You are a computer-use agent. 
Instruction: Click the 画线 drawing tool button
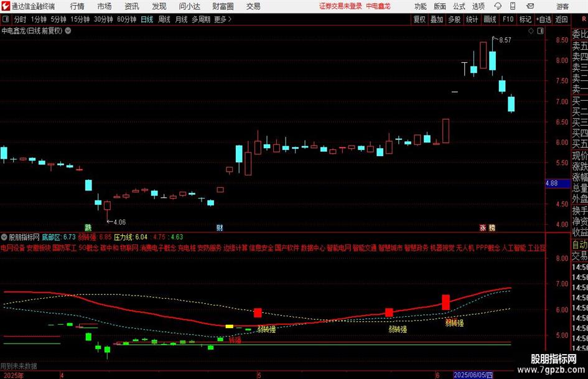490,19
